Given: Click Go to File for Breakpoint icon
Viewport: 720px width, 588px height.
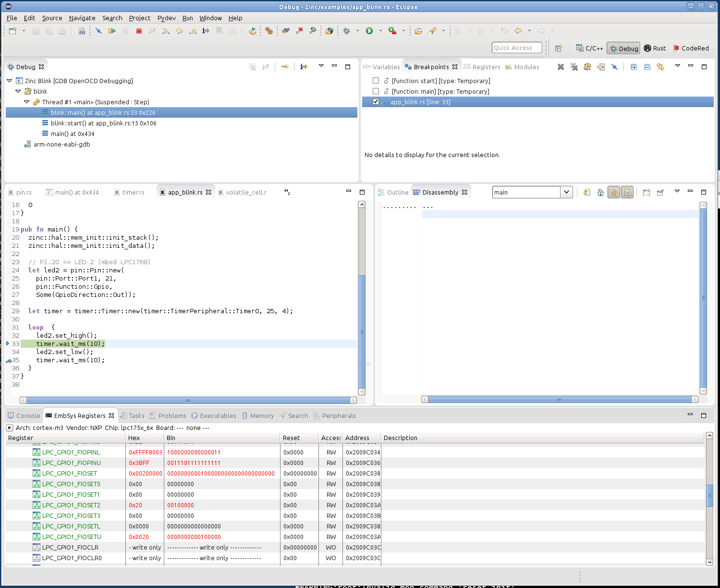Looking at the screenshot, I should pos(601,67).
